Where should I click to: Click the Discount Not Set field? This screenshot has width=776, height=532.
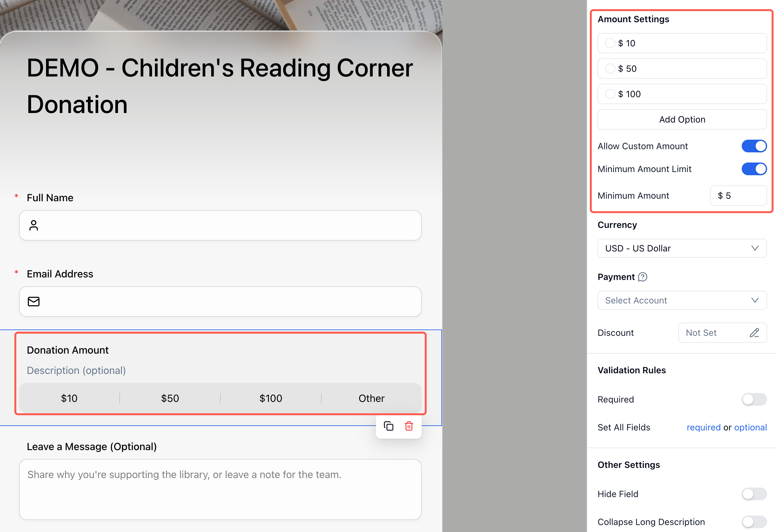(x=722, y=333)
